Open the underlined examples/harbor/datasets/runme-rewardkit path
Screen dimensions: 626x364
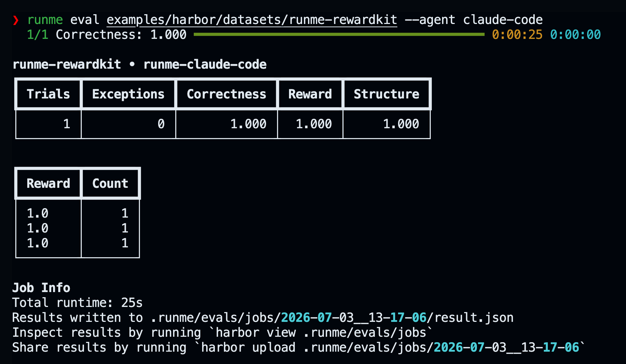[x=252, y=20]
